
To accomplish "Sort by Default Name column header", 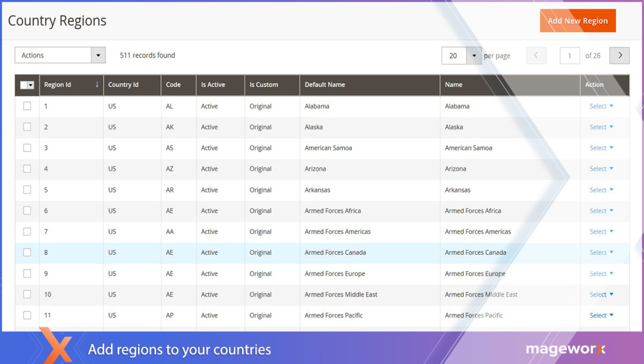I will (x=370, y=85).
